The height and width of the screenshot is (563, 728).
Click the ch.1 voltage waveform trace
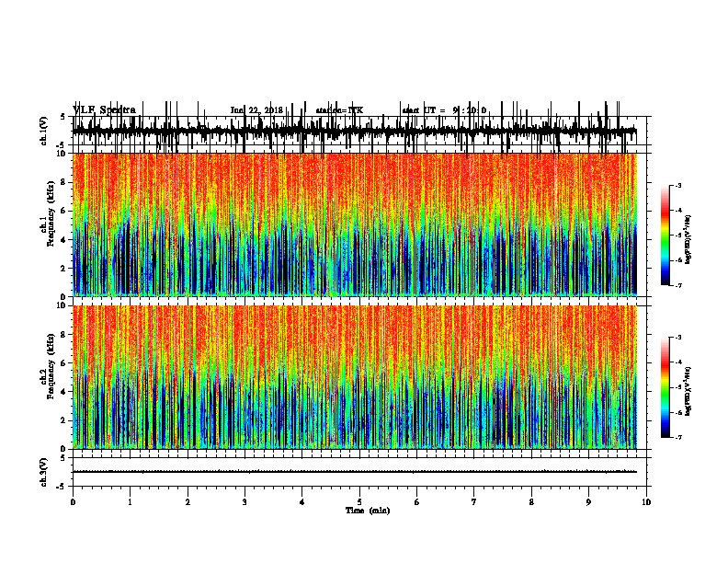pos(355,131)
